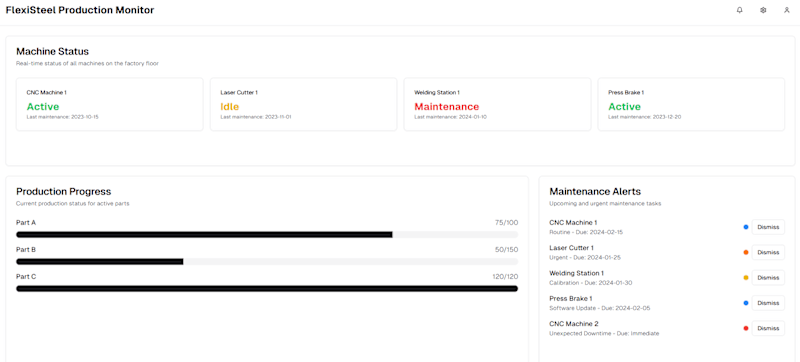800x362 pixels.
Task: Click the Part A progress bar
Action: click(x=267, y=235)
